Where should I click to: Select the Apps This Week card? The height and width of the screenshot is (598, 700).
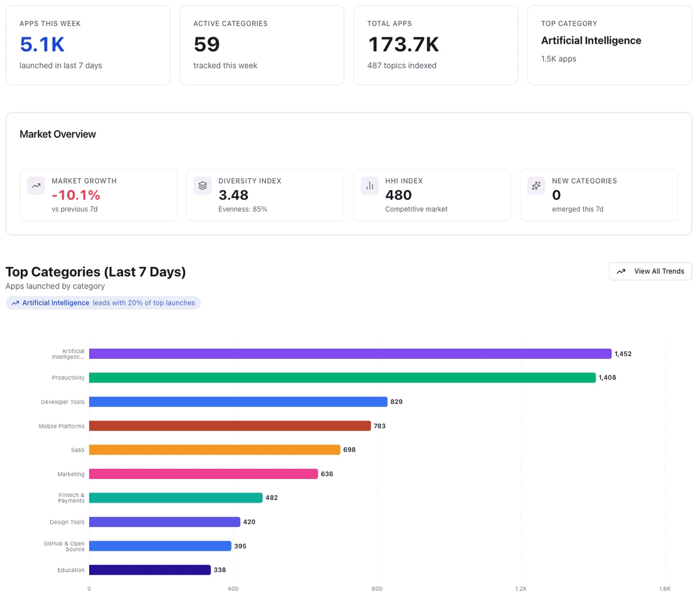(x=88, y=45)
